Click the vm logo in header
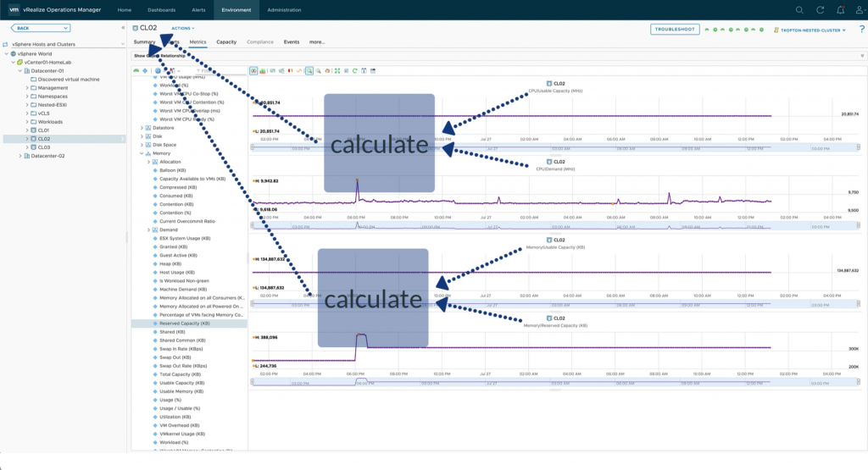 (14, 9)
